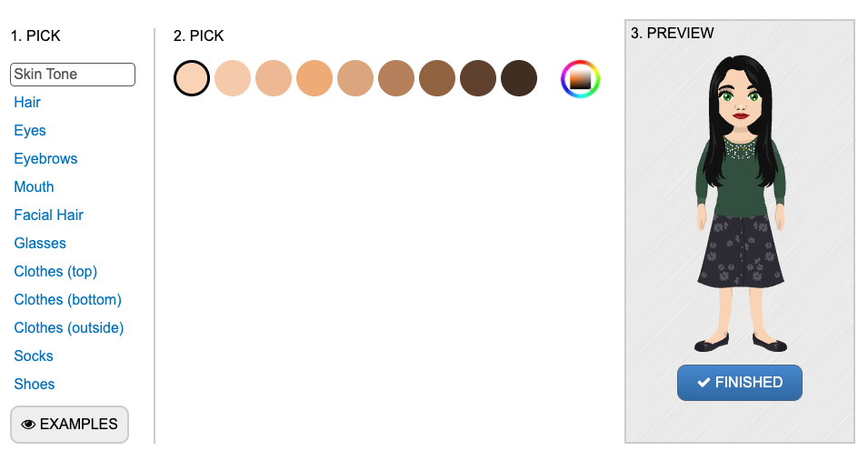Viewport: 868px width, 461px height.
Task: Open Clothes (top) options
Action: click(55, 272)
